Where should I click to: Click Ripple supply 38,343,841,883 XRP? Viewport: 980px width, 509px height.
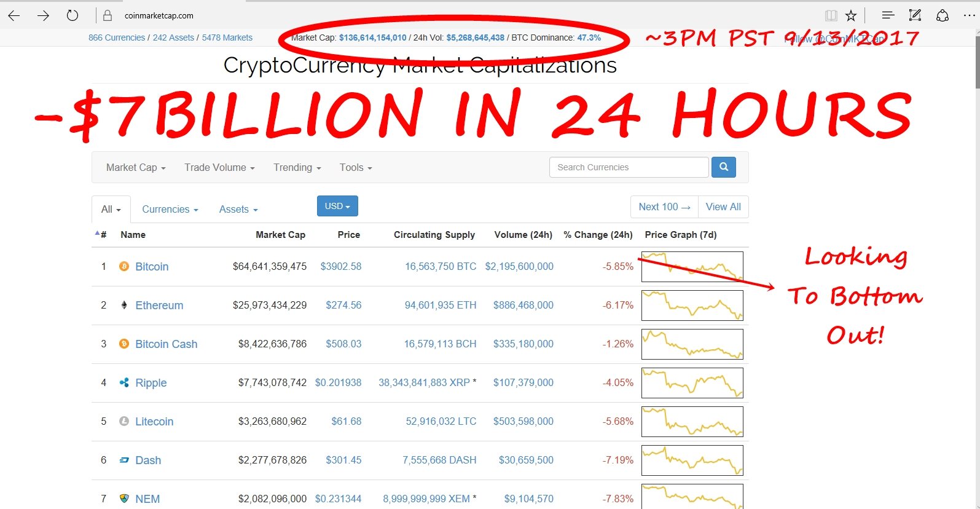click(424, 382)
